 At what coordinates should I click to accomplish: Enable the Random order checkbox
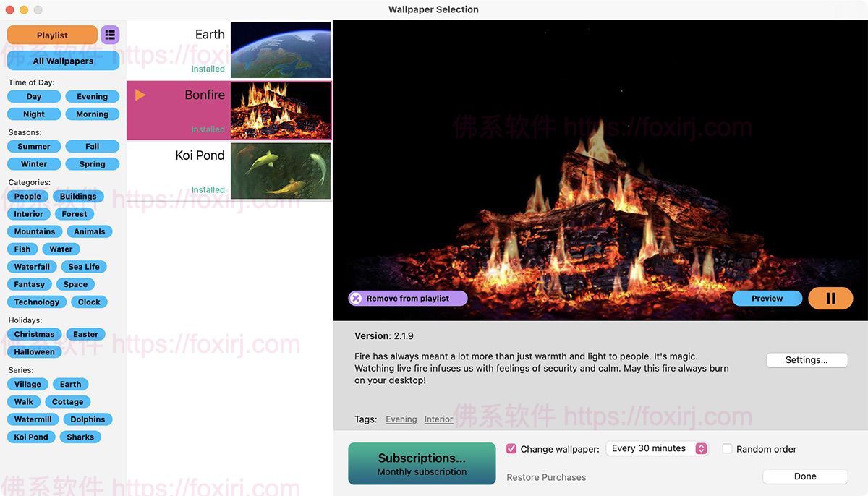click(728, 449)
